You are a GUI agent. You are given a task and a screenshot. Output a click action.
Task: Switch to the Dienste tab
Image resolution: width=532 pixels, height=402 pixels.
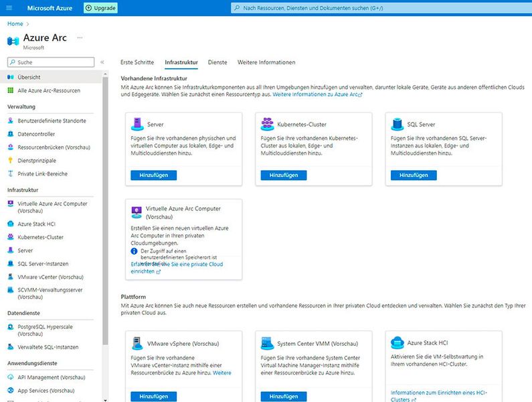click(217, 62)
